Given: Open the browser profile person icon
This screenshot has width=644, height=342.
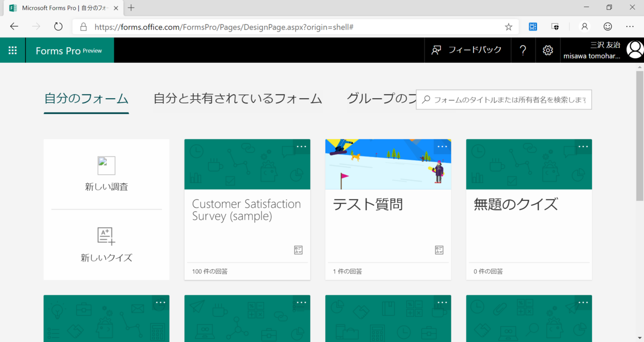Looking at the screenshot, I should (x=585, y=26).
